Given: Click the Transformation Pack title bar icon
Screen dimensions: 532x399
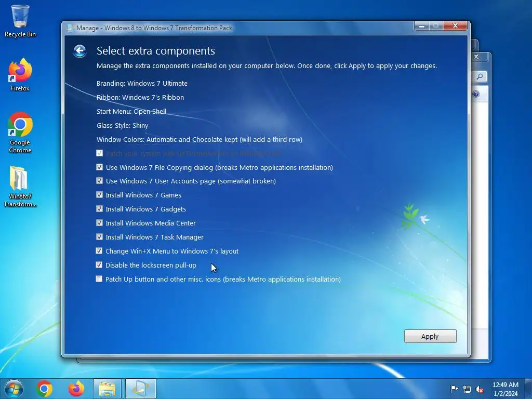Looking at the screenshot, I should tap(70, 28).
